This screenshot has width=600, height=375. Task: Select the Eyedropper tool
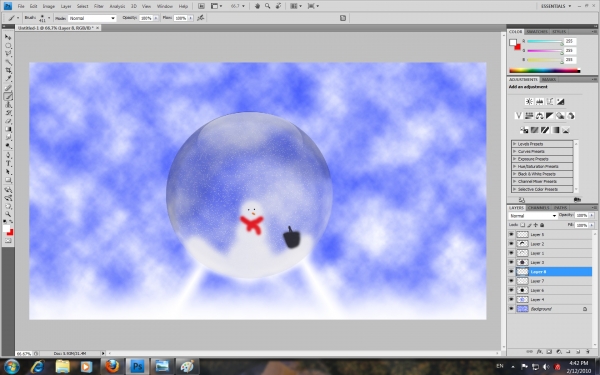[8, 79]
